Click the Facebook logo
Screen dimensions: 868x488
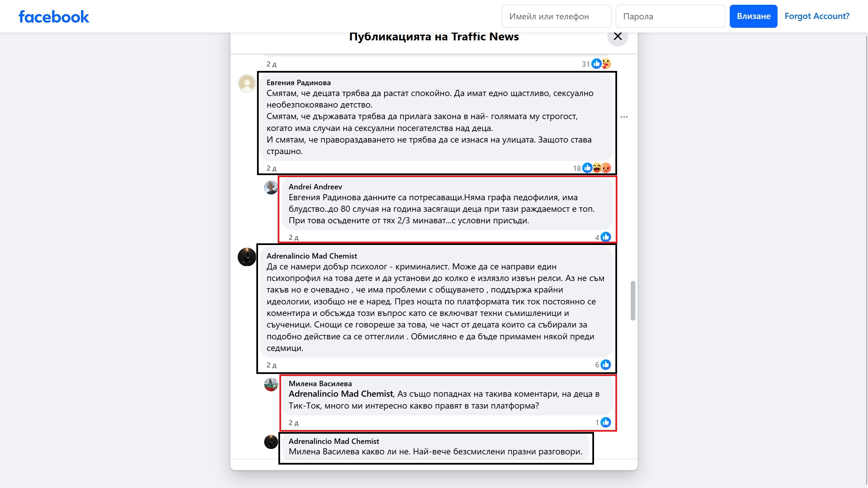(x=54, y=17)
